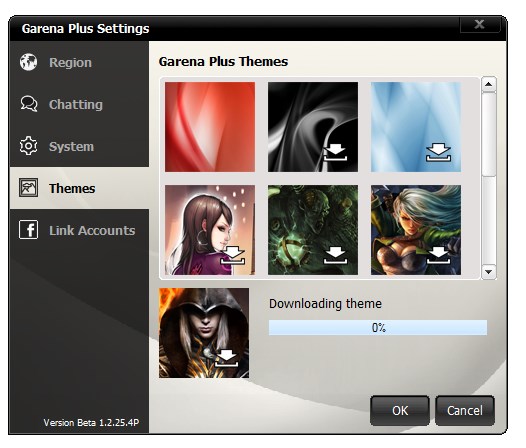Click the Cancel button
526x448 pixels.
tap(465, 410)
